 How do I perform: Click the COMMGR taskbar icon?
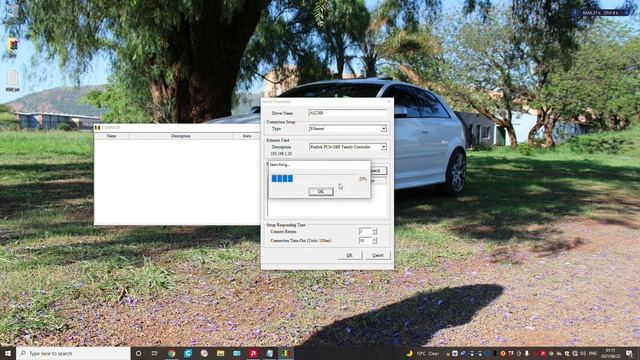point(286,353)
